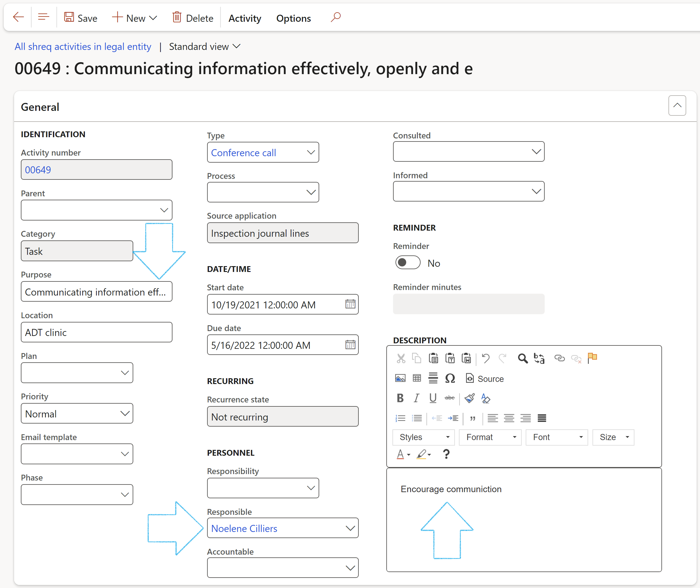Open the New menu
Screen dimensions: 700x588
(135, 18)
